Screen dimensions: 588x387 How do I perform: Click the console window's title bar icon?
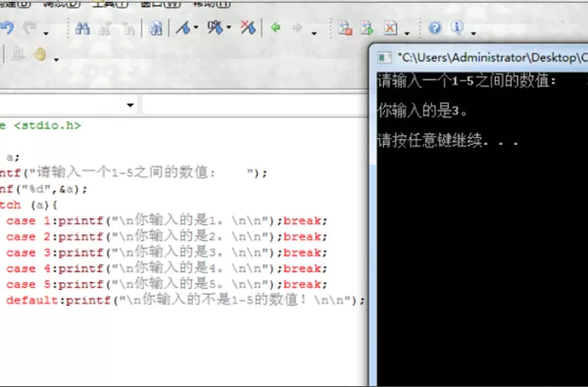[384, 58]
